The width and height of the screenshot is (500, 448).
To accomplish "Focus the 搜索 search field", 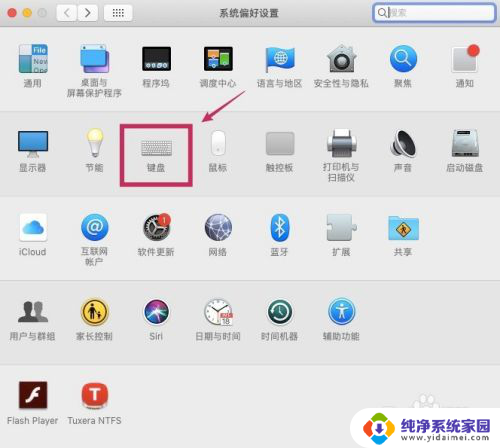I will pyautogui.click(x=434, y=13).
